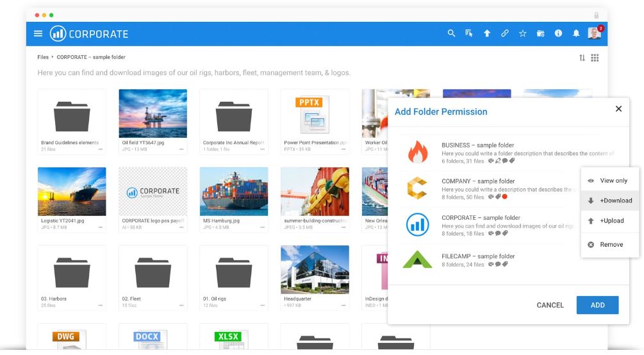The height and width of the screenshot is (355, 644).
Task: Open more options for Logistic YT2041.jpg
Action: (100, 227)
